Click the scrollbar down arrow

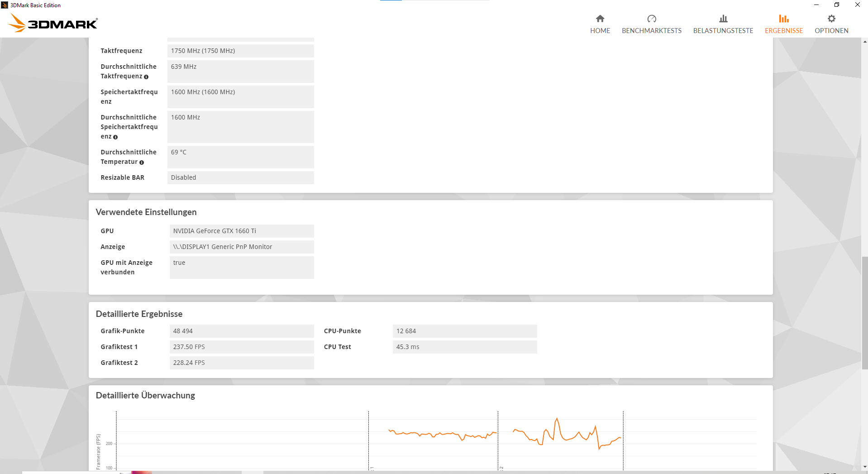point(865,467)
